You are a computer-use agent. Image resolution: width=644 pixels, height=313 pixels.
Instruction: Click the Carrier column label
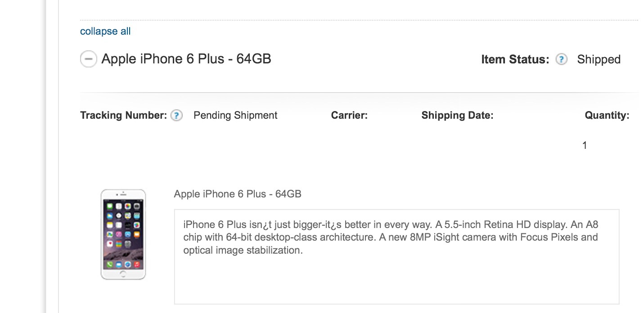349,116
